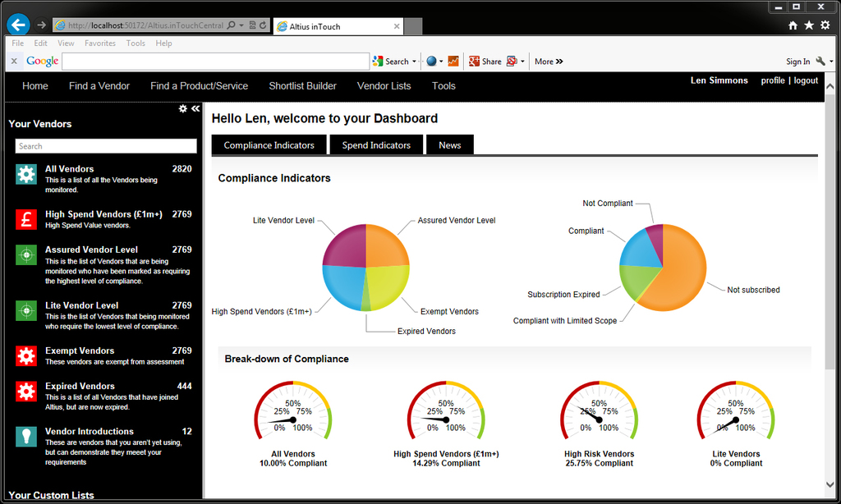Click the Vendor Introductions lightbulb icon
This screenshot has width=841, height=504.
(26, 436)
